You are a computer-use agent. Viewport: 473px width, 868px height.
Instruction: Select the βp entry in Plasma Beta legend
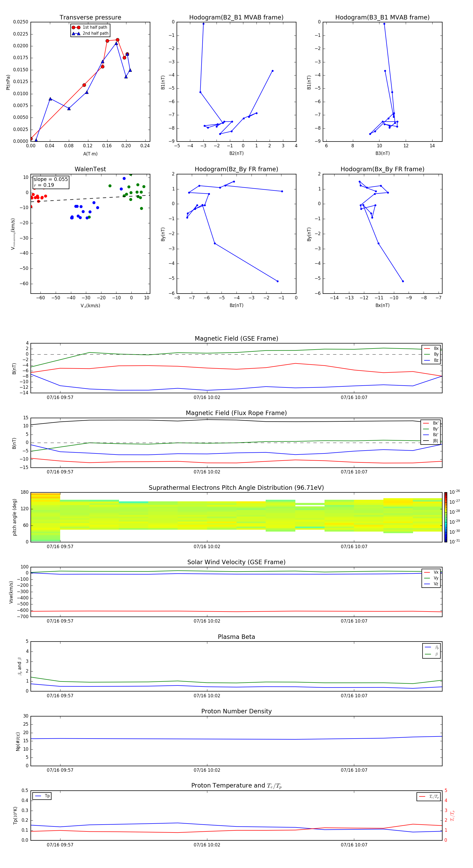click(x=431, y=647)
